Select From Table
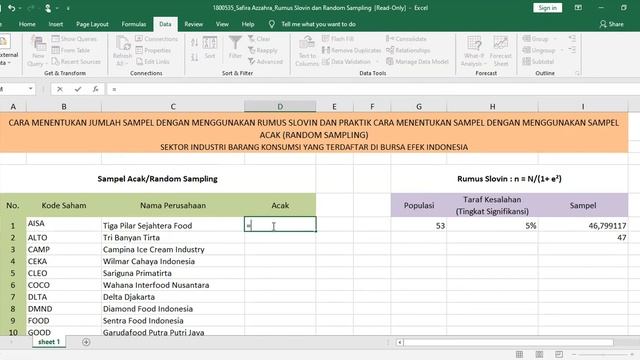640x360 pixels. 71,50
